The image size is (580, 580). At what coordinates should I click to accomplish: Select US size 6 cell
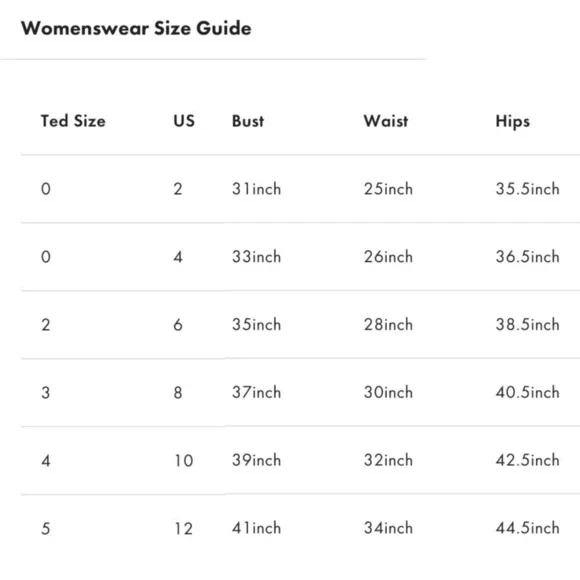178,325
